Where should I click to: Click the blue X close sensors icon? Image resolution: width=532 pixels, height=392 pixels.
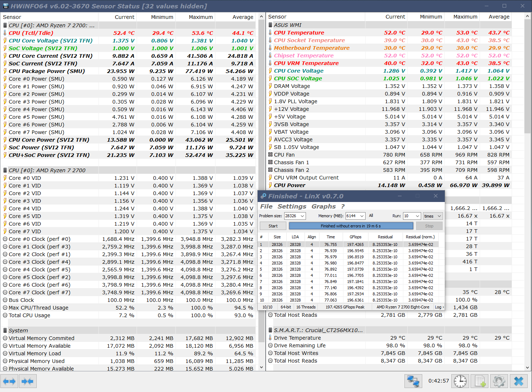click(x=519, y=381)
